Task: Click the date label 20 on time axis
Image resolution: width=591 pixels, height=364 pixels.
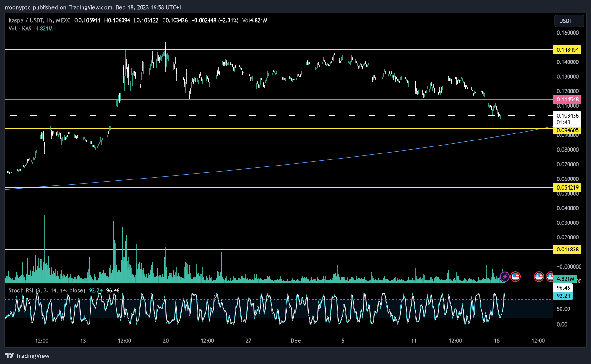Action: click(166, 341)
